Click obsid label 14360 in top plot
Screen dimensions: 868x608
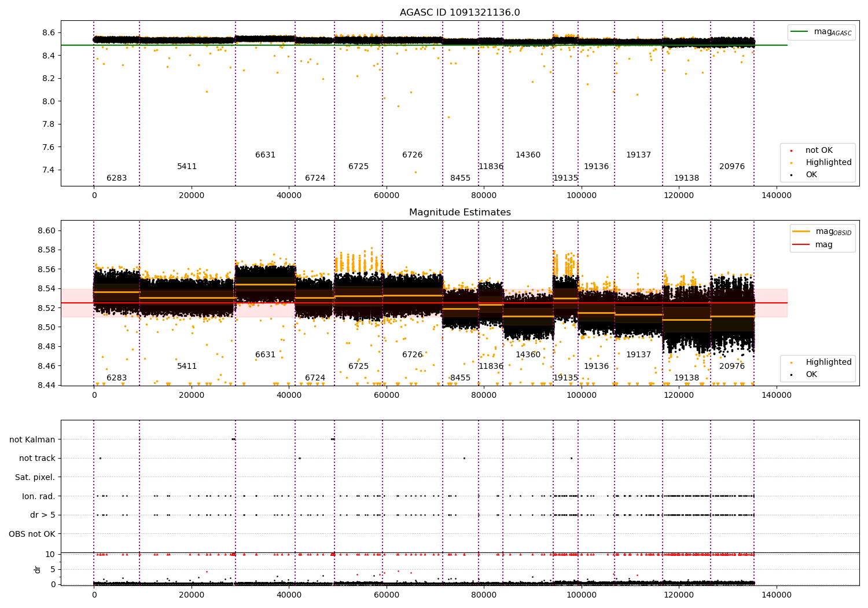point(528,155)
